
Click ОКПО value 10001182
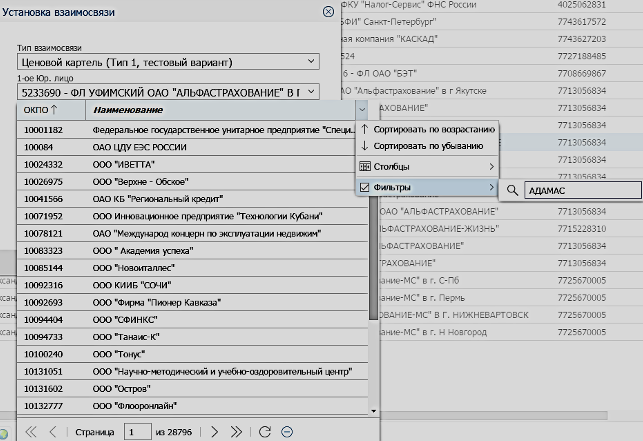click(43, 130)
